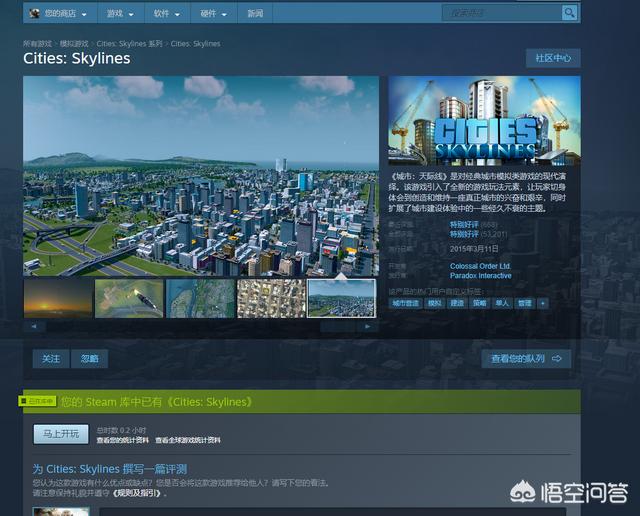This screenshot has width=640, height=516.
Task: Click the 管理 tag
Action: click(524, 303)
